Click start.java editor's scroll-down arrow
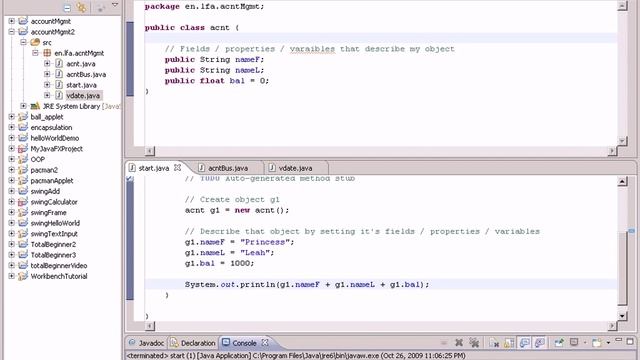640x360 pixels. 622,316
